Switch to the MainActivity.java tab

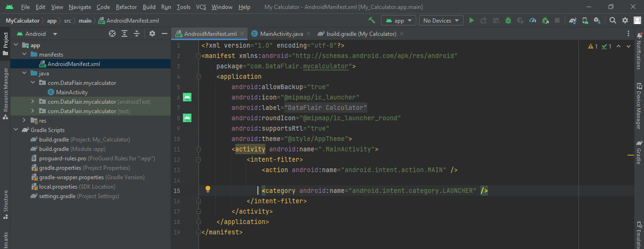click(281, 33)
